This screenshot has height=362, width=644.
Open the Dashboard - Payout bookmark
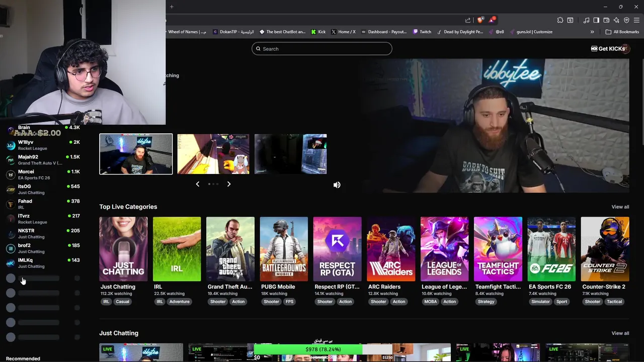tap(384, 32)
